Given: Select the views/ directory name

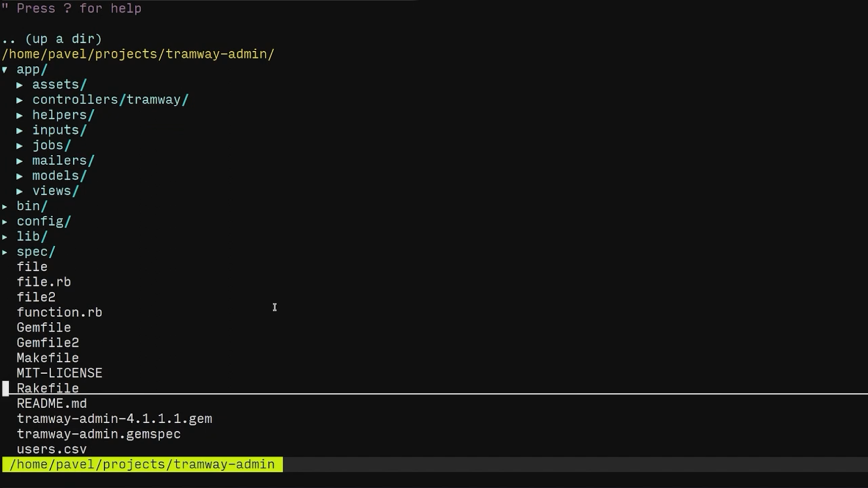Looking at the screenshot, I should pyautogui.click(x=56, y=191).
